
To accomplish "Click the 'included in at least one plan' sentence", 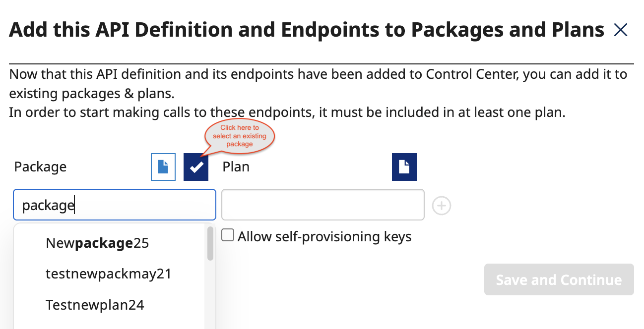I will (287, 112).
